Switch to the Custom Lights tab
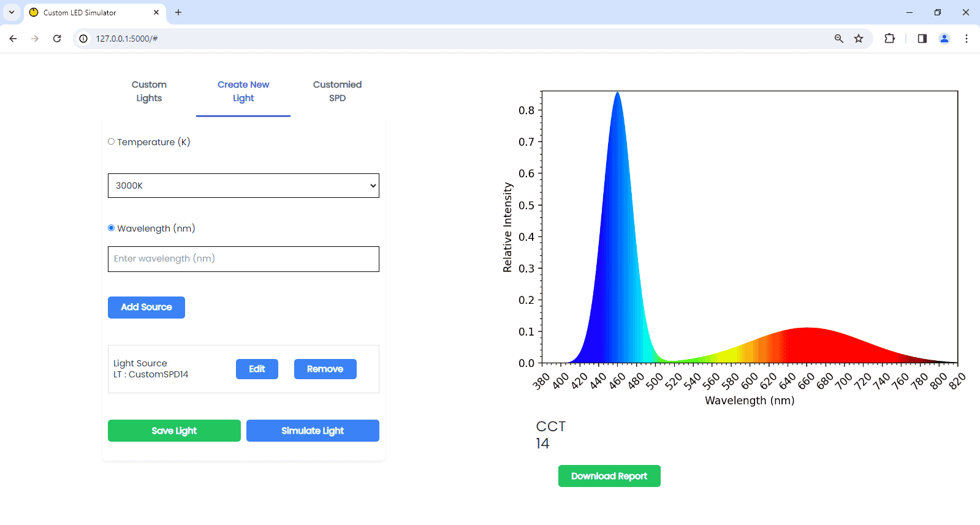 (149, 91)
